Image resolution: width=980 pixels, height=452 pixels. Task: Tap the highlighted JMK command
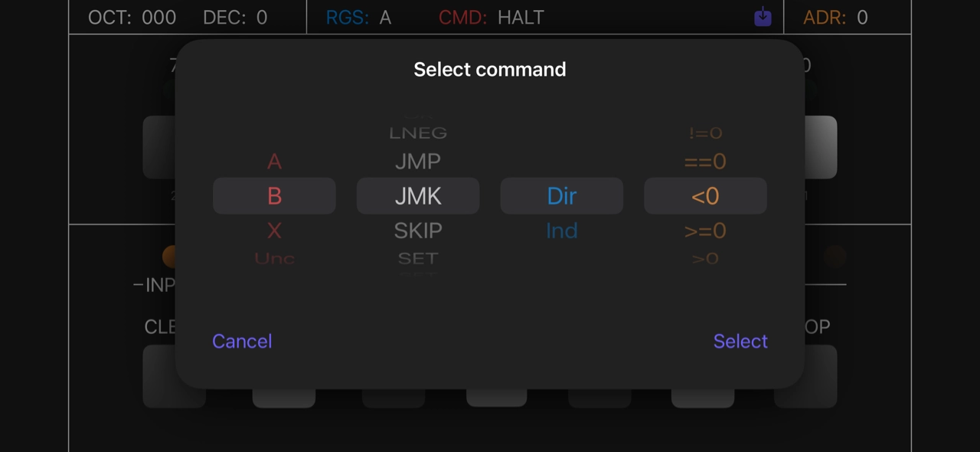point(418,196)
